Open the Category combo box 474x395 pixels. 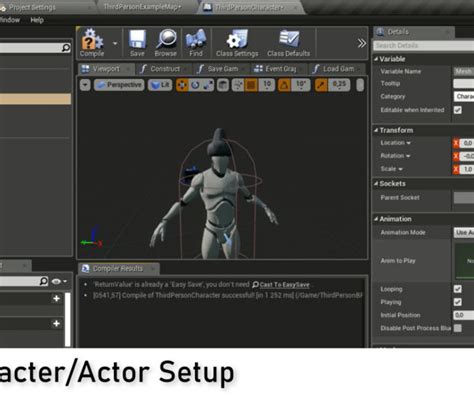coord(464,97)
